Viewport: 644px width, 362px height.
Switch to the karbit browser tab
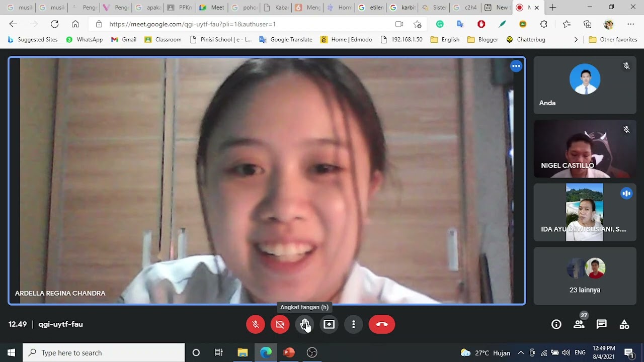point(403,8)
